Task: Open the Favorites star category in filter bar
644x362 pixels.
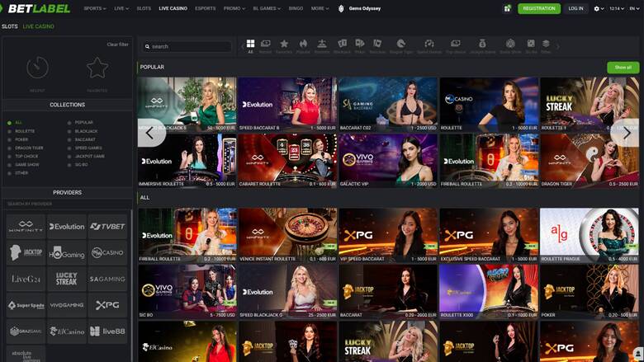Action: tap(284, 44)
